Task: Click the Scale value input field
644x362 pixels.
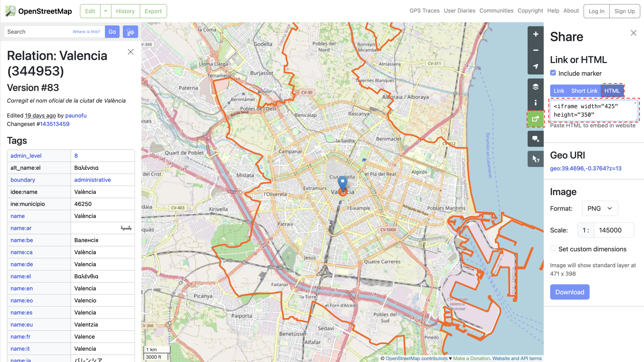Action: pyautogui.click(x=614, y=230)
